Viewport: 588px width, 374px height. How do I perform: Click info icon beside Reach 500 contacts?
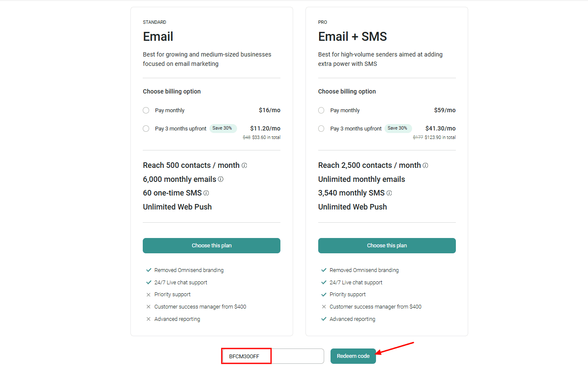pos(244,166)
